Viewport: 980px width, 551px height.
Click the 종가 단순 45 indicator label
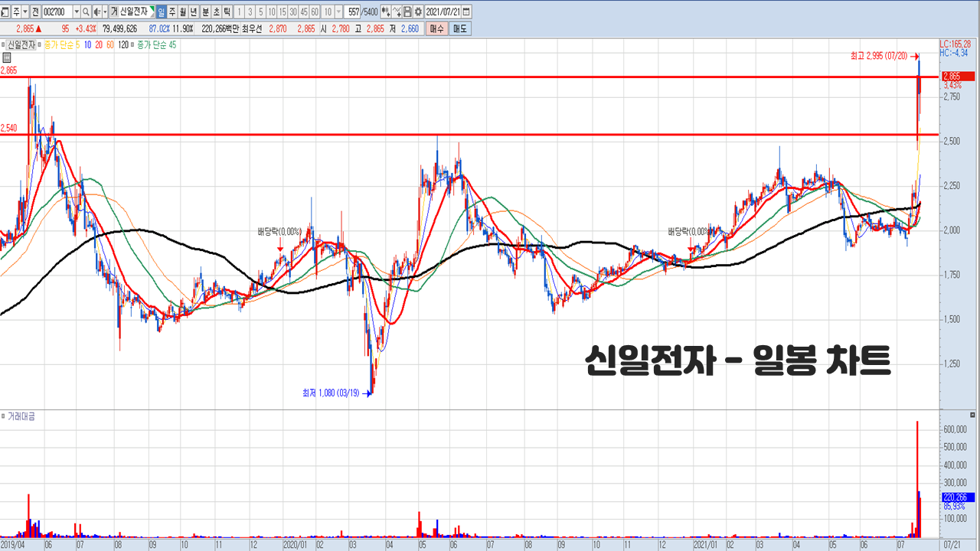(x=156, y=44)
